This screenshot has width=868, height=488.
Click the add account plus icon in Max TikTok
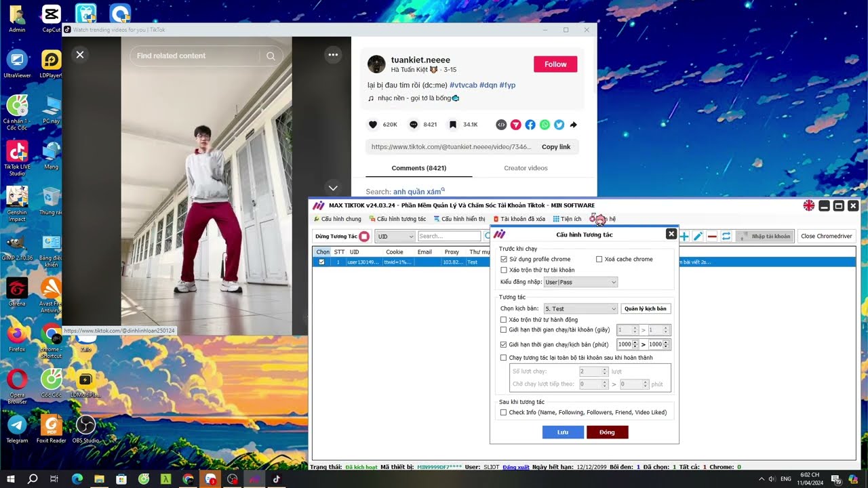684,236
